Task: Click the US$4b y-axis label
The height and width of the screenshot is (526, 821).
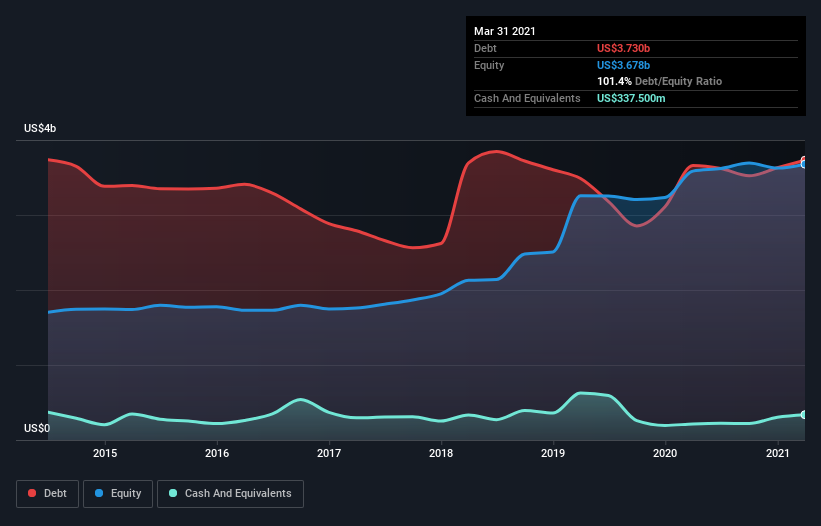Action: 40,128
